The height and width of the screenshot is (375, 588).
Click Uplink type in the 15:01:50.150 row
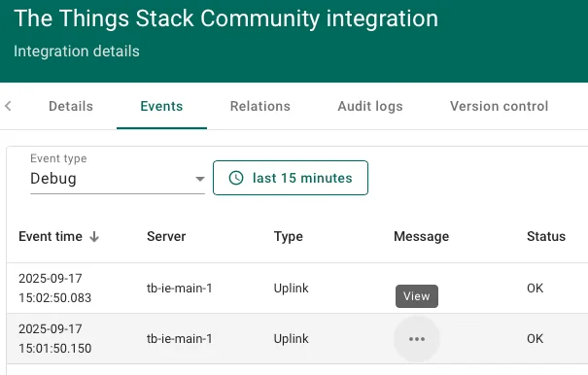click(x=291, y=339)
